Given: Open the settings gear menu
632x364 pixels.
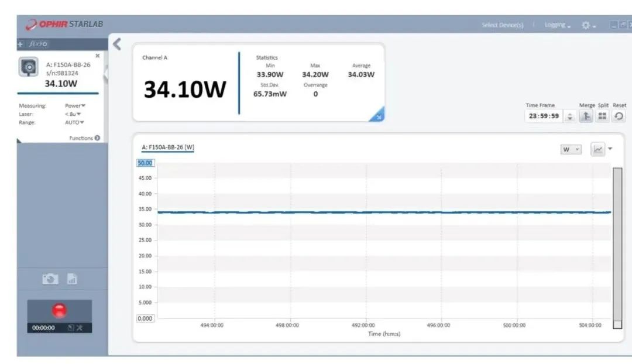Looking at the screenshot, I should [588, 25].
